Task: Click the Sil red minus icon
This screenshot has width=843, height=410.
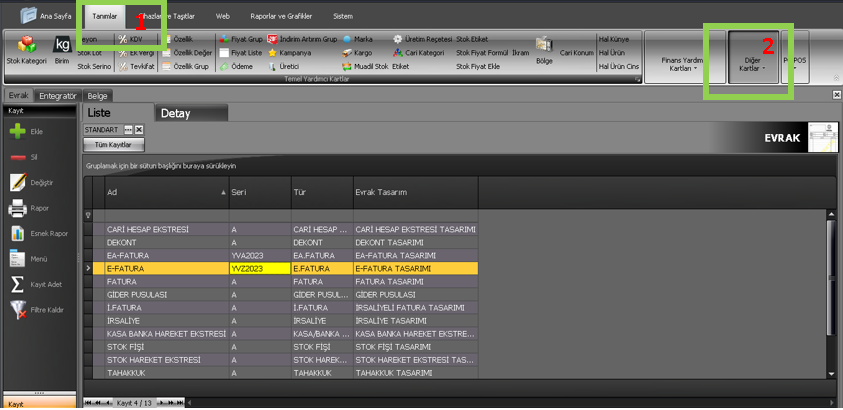Action: point(17,157)
